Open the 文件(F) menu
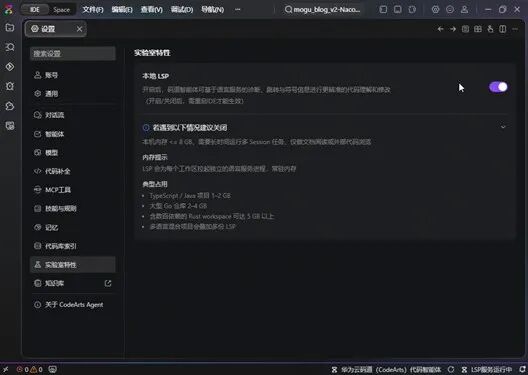Image resolution: width=528 pixels, height=375 pixels. coord(93,9)
